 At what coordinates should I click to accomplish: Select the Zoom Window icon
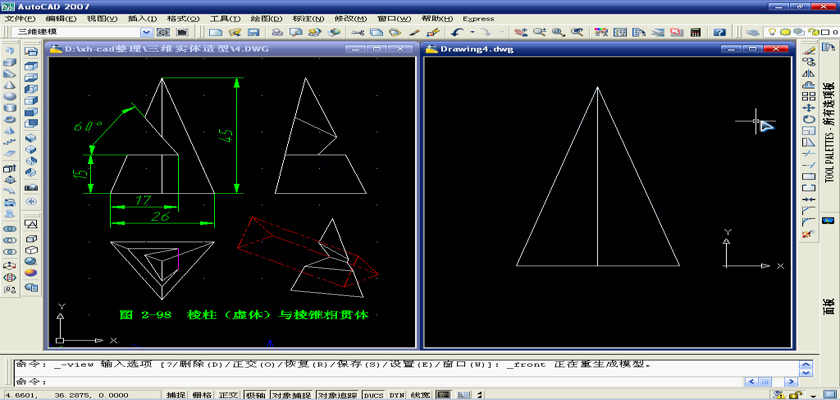pyautogui.click(x=558, y=32)
